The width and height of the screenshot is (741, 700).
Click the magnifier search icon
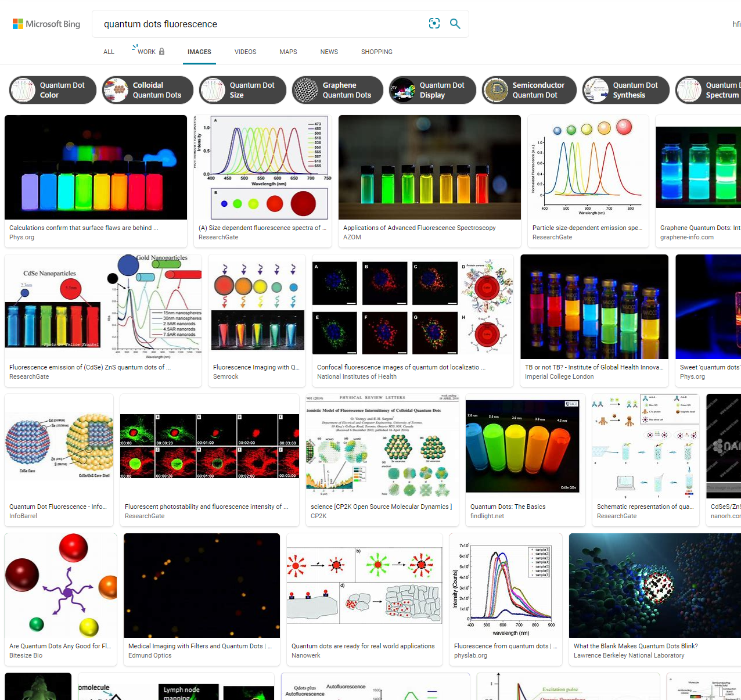coord(455,23)
